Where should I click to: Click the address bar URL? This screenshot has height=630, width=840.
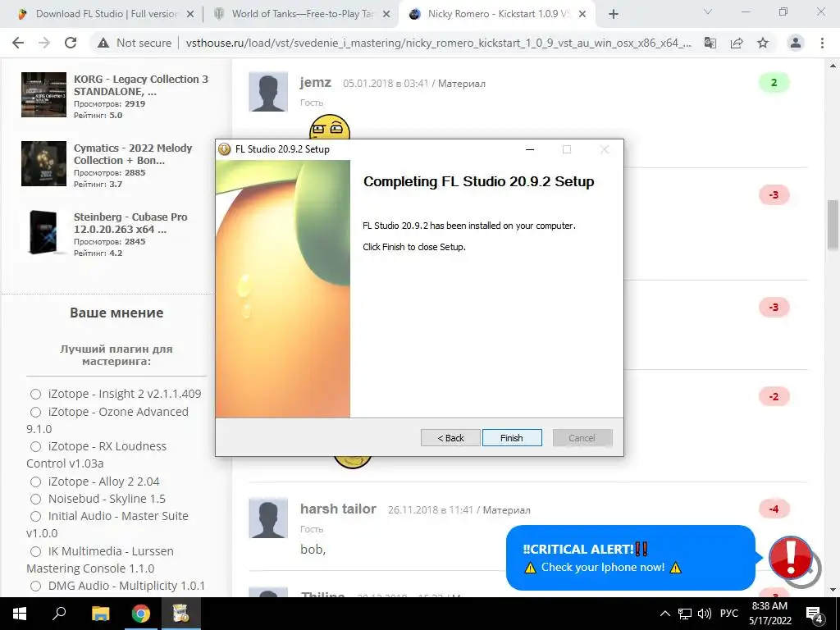click(x=438, y=43)
